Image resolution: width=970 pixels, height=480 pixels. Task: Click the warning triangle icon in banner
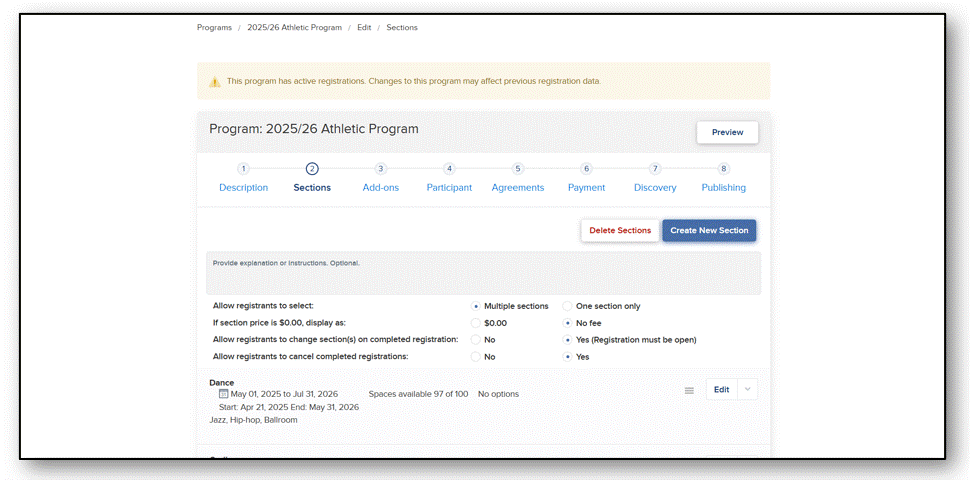click(215, 82)
